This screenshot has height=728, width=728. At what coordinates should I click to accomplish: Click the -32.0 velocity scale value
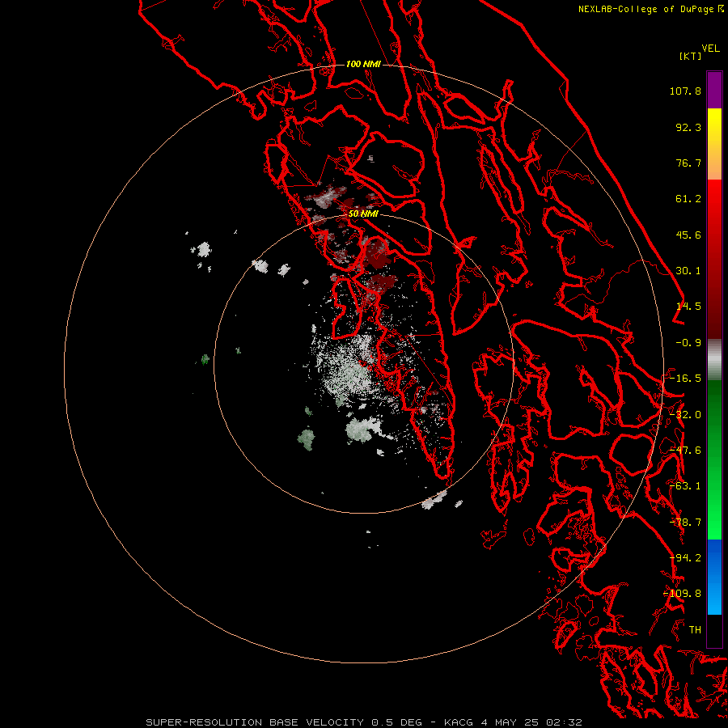click(685, 415)
